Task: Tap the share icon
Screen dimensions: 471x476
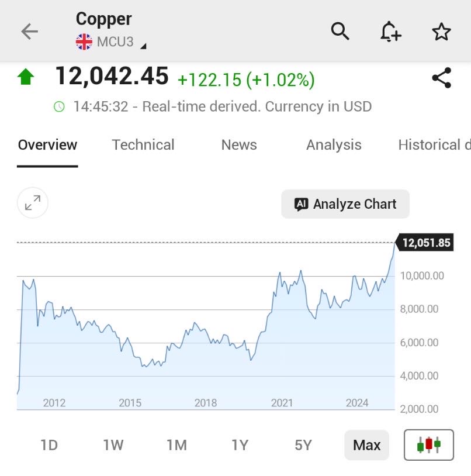Action: 441,78
